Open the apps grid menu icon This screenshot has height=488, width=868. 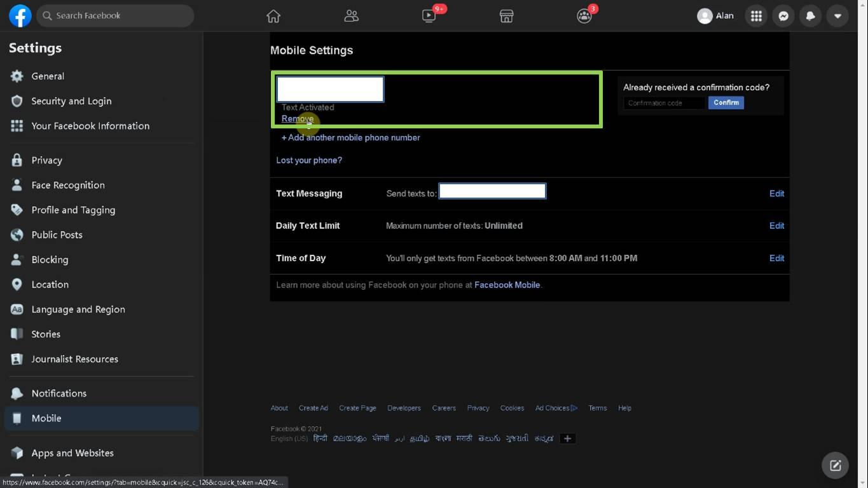pyautogui.click(x=756, y=16)
